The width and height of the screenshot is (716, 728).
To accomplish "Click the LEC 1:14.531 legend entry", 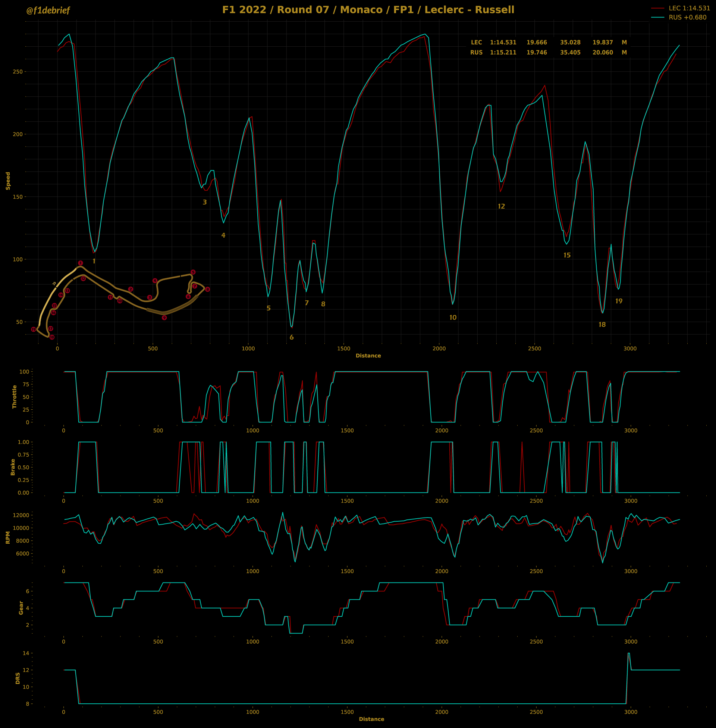I will 689,8.
